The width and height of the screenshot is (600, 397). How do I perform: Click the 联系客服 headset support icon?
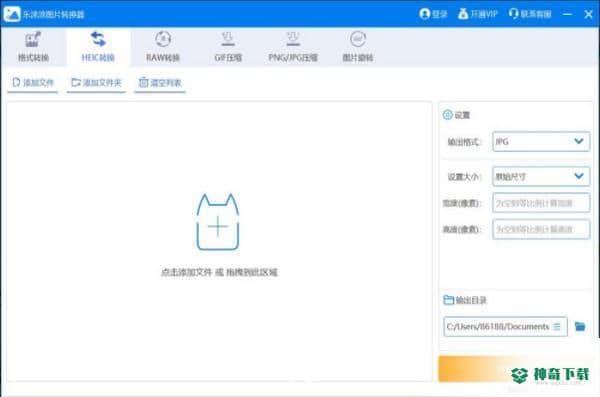coord(514,14)
